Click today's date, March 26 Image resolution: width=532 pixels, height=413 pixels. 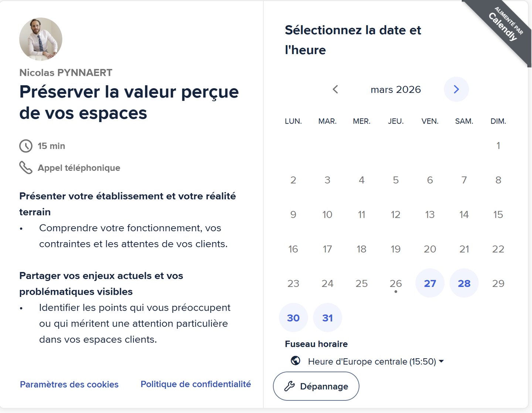396,283
